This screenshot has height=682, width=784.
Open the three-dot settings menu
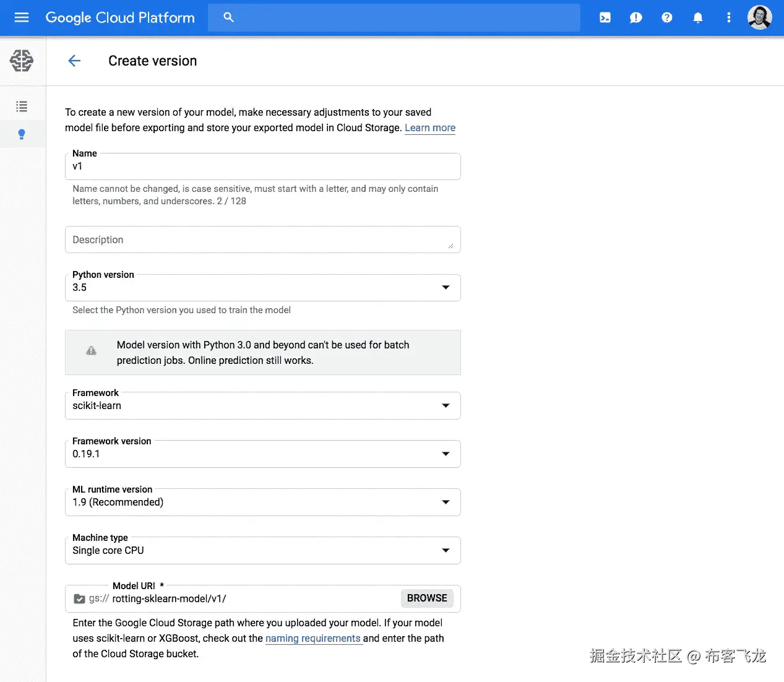point(728,17)
